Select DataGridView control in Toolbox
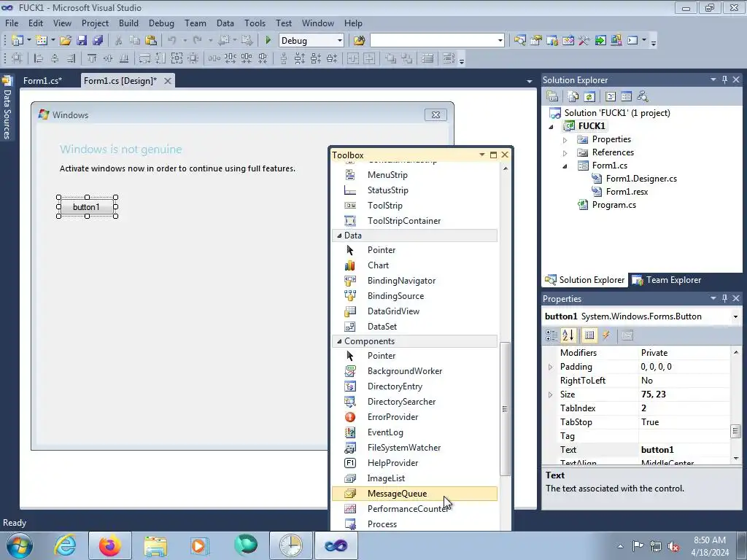Screen dimensions: 747x560 click(414, 311)
